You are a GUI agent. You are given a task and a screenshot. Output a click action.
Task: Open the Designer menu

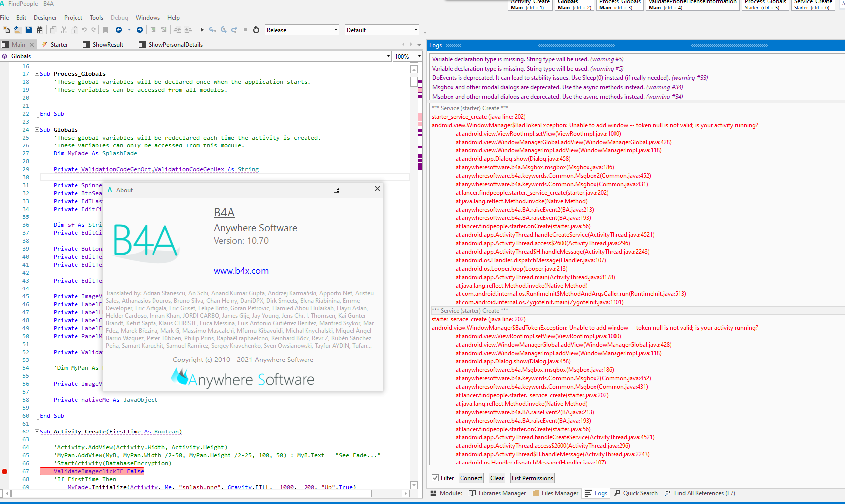click(45, 17)
